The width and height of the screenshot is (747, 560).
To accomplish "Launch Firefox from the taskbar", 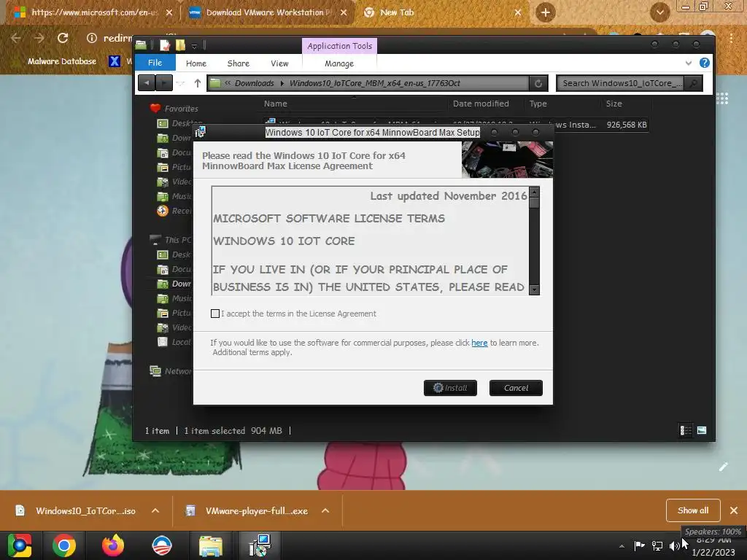I will pos(113,545).
